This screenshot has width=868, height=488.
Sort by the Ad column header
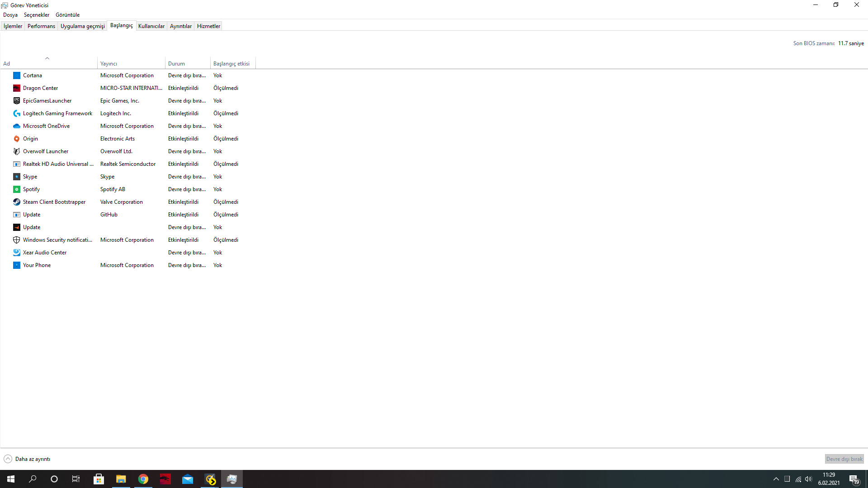48,64
